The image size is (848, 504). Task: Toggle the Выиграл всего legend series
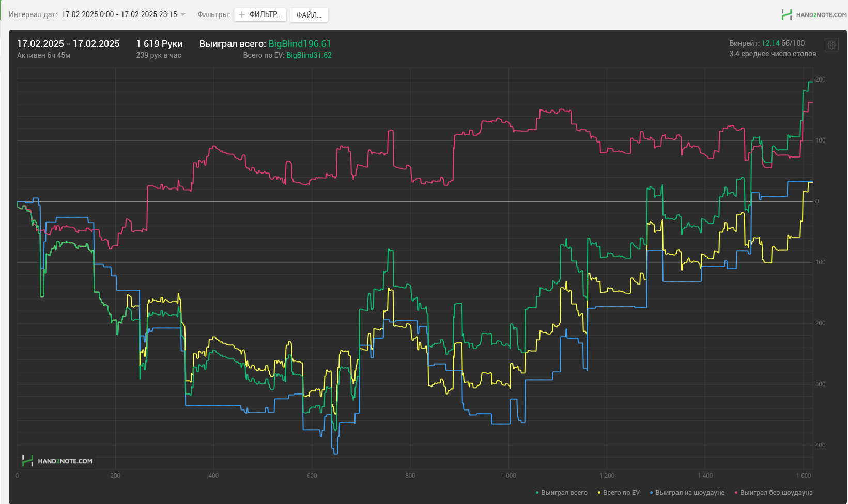coord(562,493)
